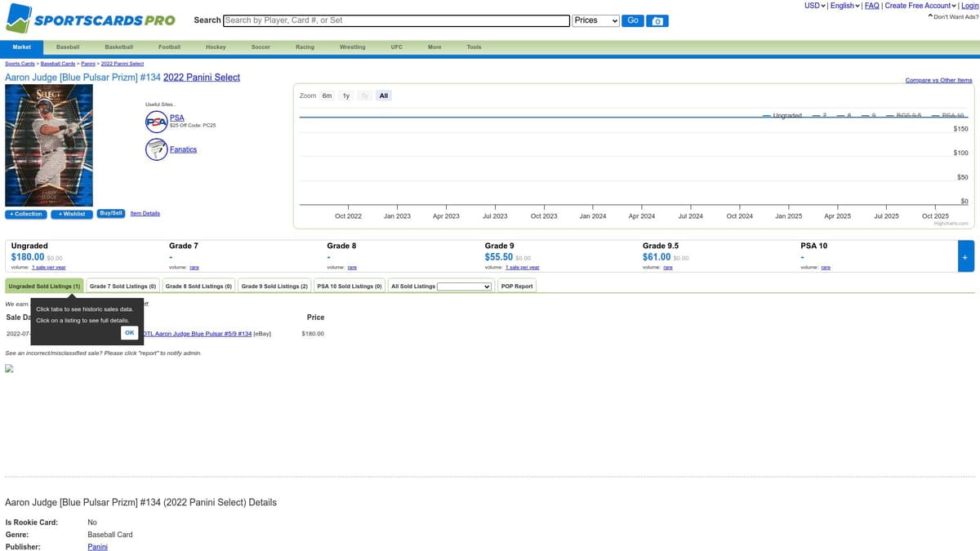
Task: Jump to Item Details link
Action: (145, 213)
